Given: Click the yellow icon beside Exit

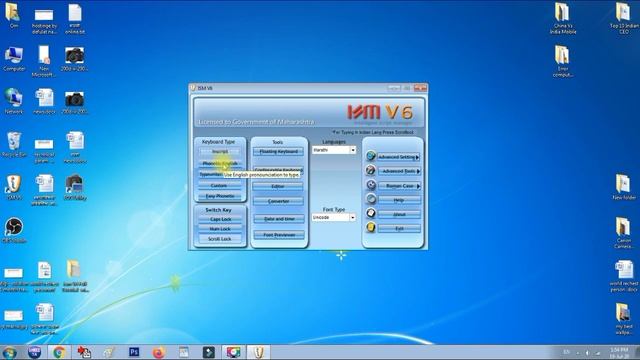Looking at the screenshot, I should coord(371,228).
